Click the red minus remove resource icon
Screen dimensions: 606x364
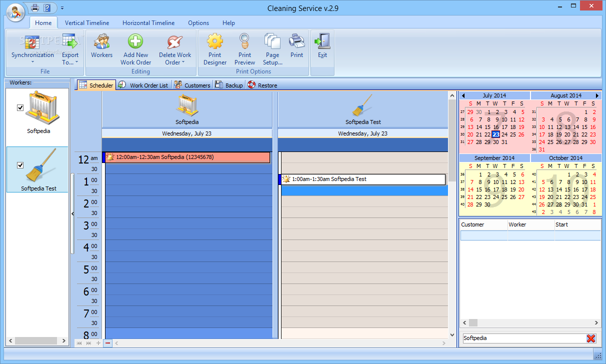click(108, 343)
